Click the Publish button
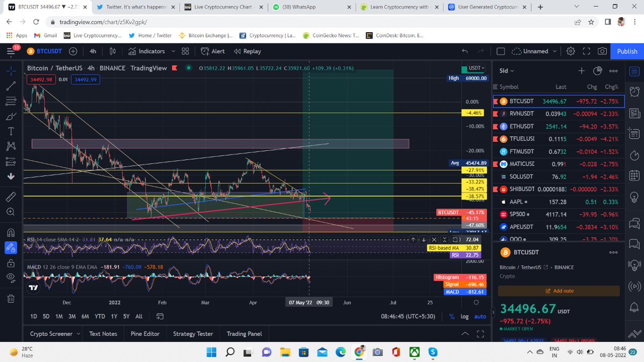 626,51
